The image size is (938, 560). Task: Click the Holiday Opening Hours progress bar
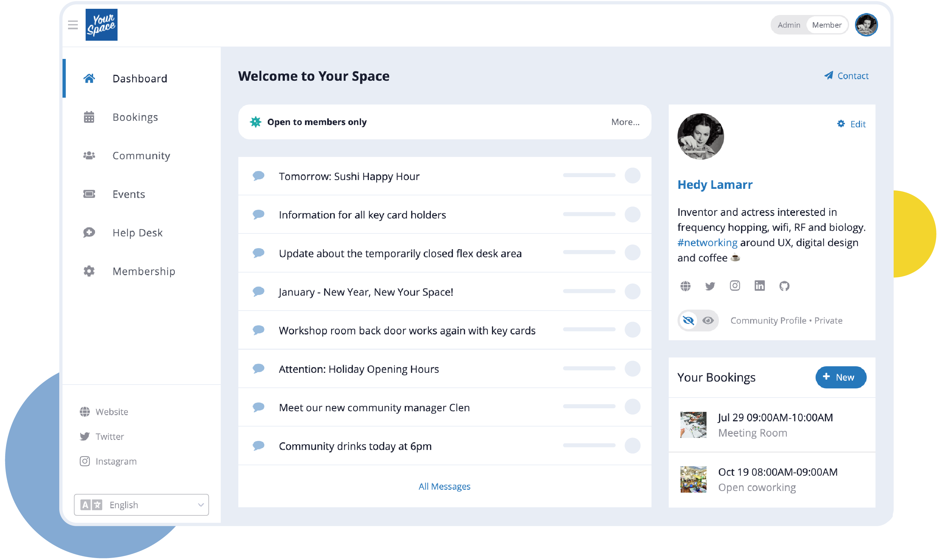click(589, 368)
